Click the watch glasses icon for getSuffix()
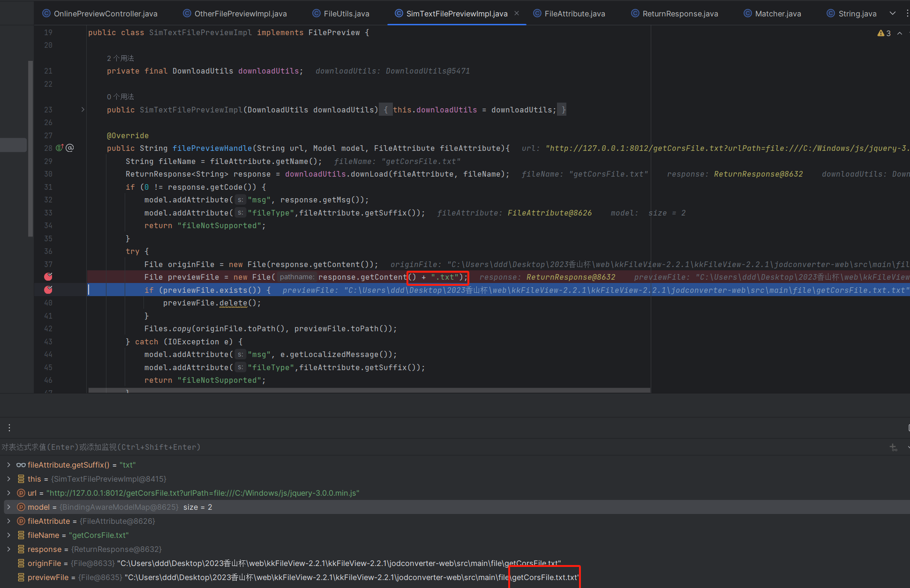Viewport: 910px width, 588px height. pos(21,465)
